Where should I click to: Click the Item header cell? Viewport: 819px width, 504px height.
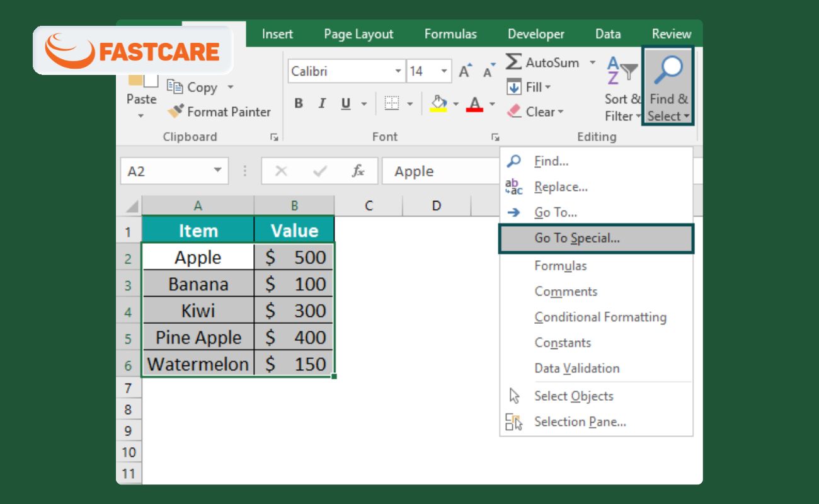click(x=198, y=231)
